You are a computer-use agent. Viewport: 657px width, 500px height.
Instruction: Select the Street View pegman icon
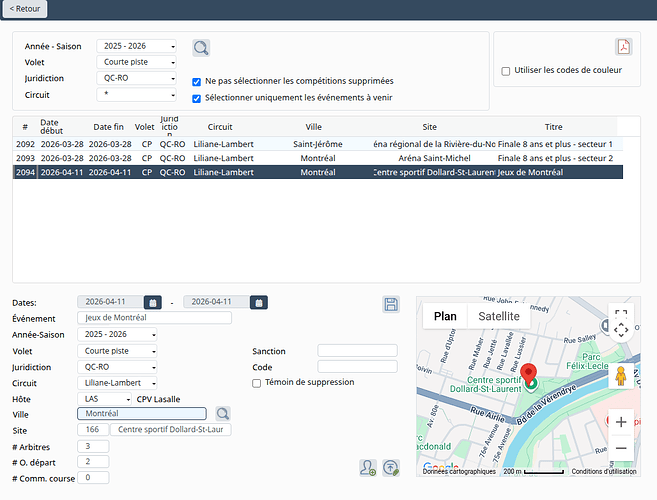[x=621, y=376]
